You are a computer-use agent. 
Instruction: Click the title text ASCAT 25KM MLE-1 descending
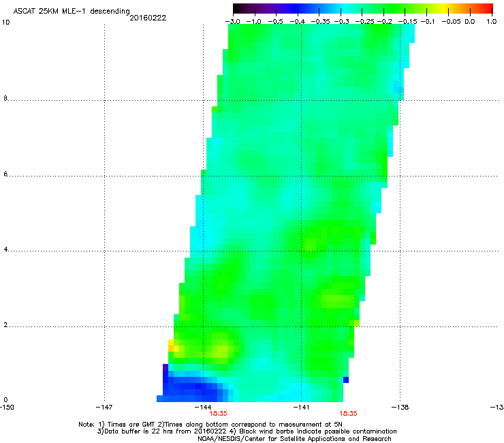[x=72, y=11]
